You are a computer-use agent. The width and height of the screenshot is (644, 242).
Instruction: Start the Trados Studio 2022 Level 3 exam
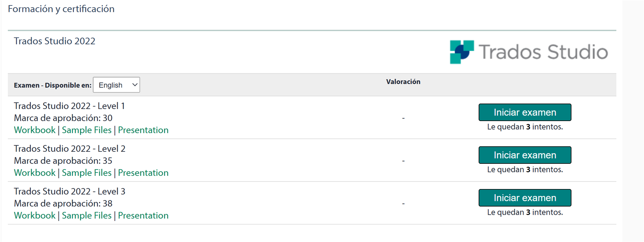(524, 198)
